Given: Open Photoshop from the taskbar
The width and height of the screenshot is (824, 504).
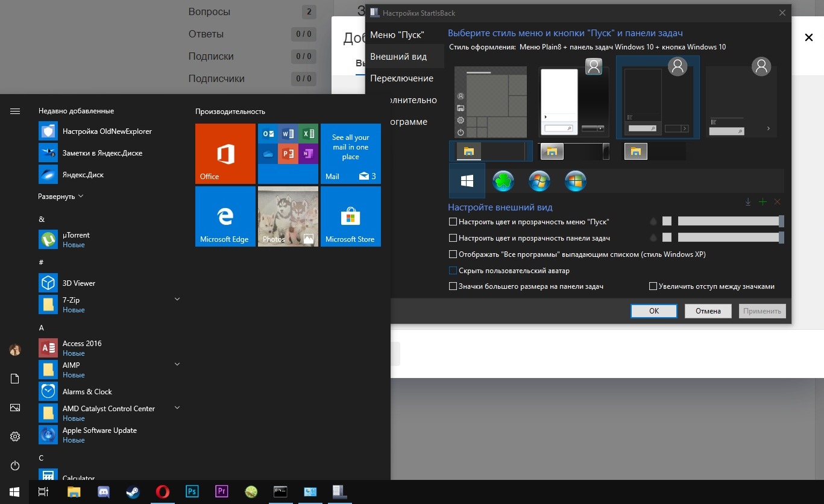Looking at the screenshot, I should coord(192,492).
